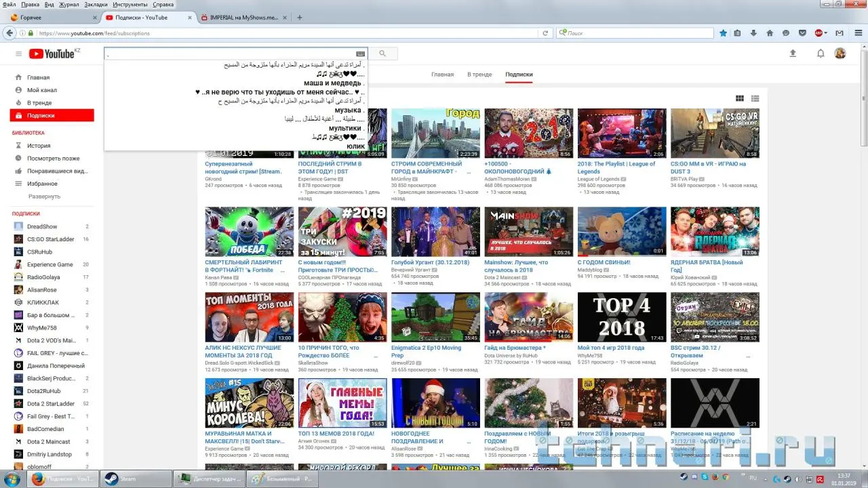Switch subscriptions to list view
The height and width of the screenshot is (488, 868).
click(755, 99)
